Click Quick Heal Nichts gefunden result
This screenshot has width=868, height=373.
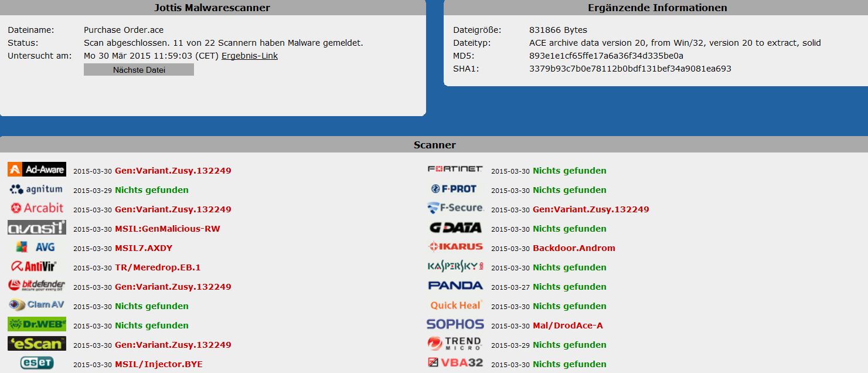point(570,306)
